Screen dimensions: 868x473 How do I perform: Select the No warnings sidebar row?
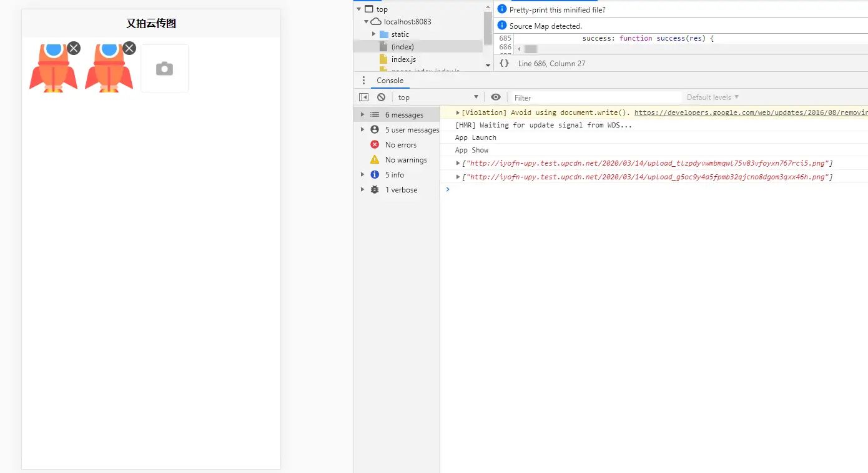pyautogui.click(x=397, y=160)
